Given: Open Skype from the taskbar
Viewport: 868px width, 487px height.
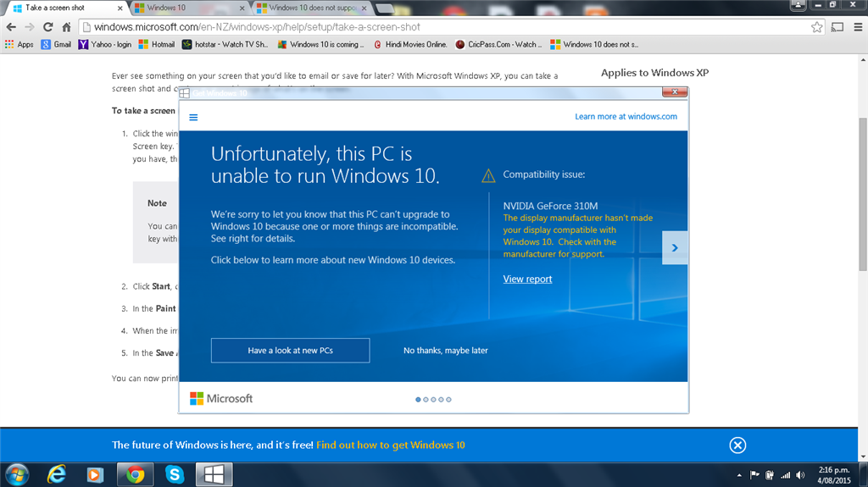Looking at the screenshot, I should [175, 475].
